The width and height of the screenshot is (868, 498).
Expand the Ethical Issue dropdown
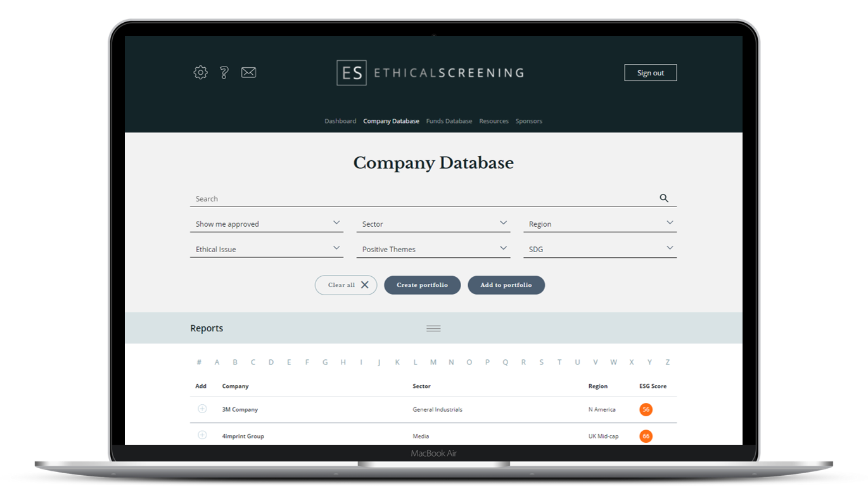click(266, 249)
